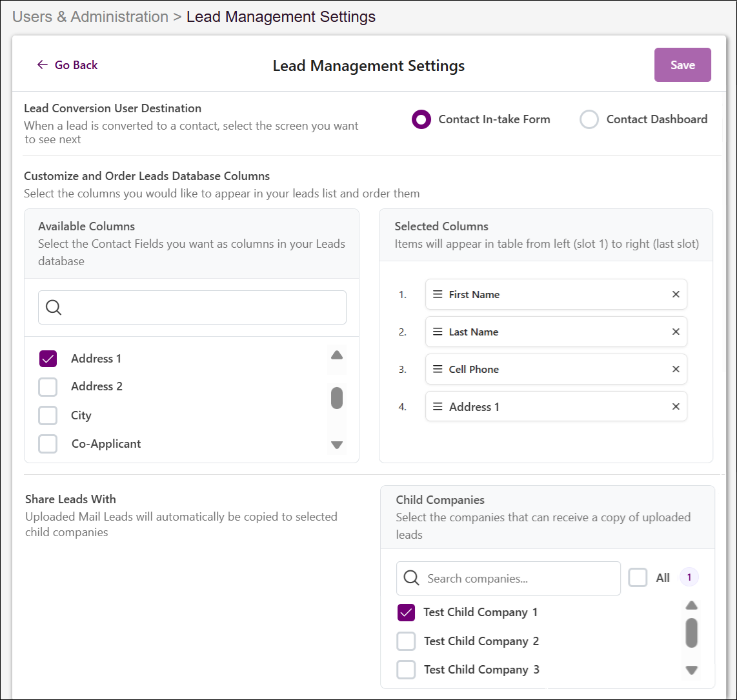
Task: Click the Test Child Company 2 label
Action: tap(481, 641)
